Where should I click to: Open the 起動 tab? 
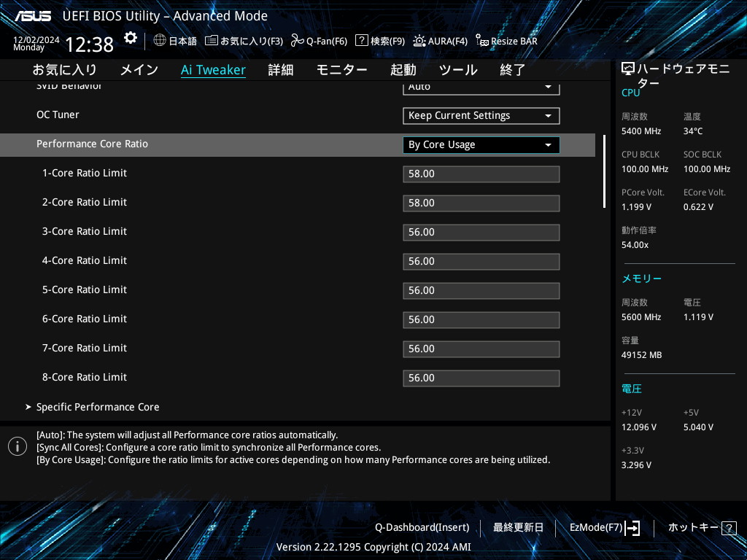click(x=403, y=70)
